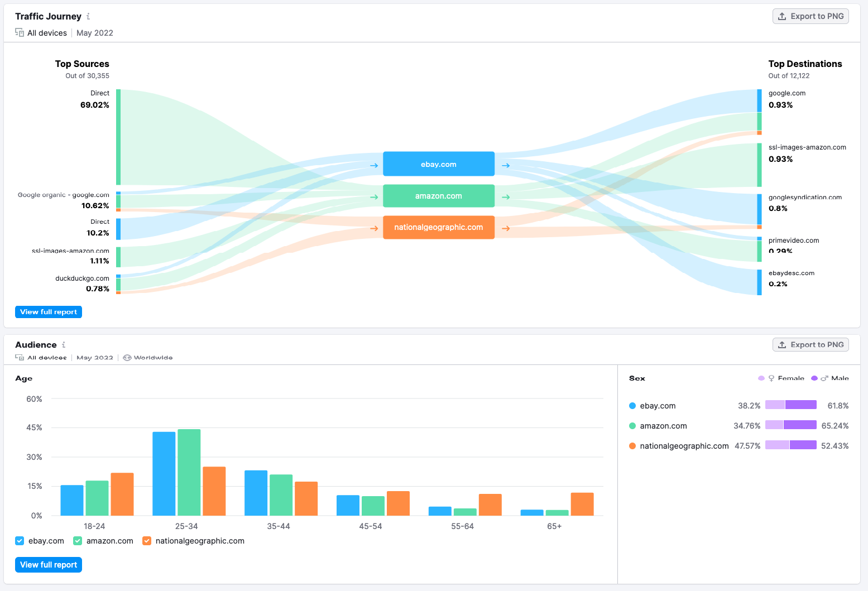Click the Direct 69.02% source bar

(118, 137)
